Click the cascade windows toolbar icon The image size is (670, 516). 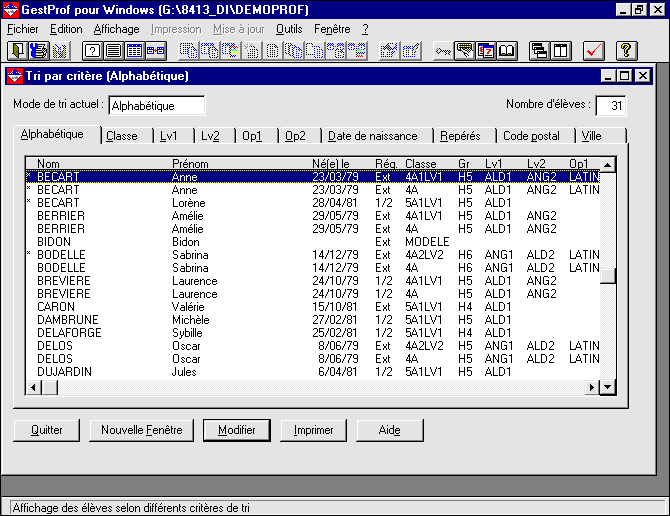tap(540, 50)
